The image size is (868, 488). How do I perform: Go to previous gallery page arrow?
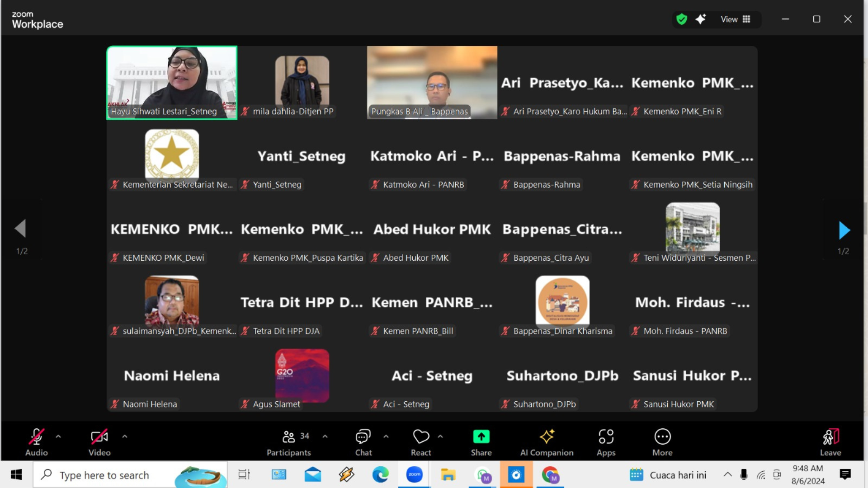pyautogui.click(x=20, y=229)
